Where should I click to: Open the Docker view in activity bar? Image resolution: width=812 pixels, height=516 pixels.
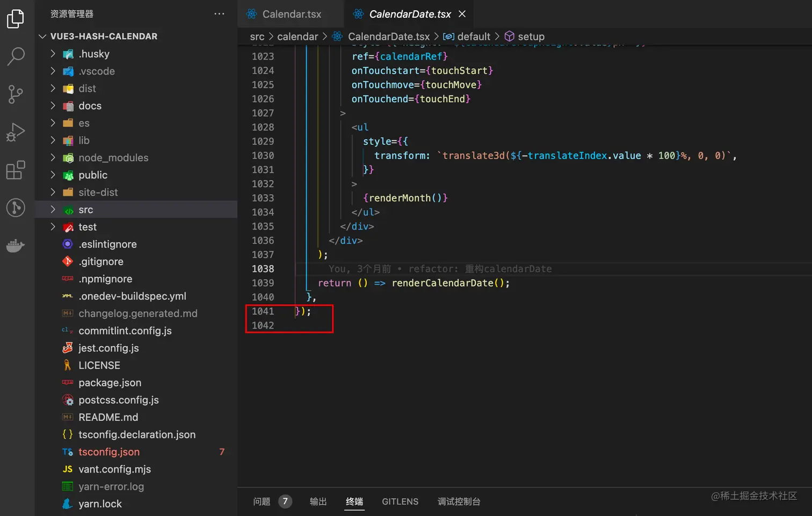click(x=16, y=246)
